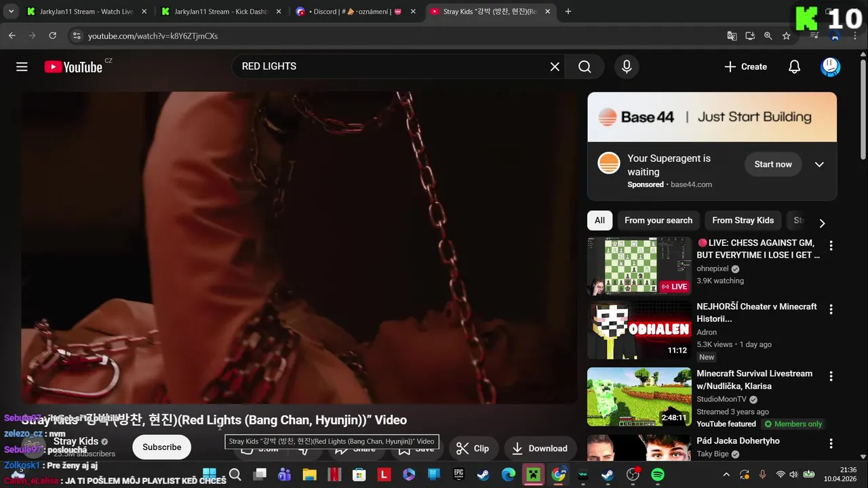The image size is (868, 488).
Task: Open Microsoft Store from taskbar
Action: click(359, 474)
